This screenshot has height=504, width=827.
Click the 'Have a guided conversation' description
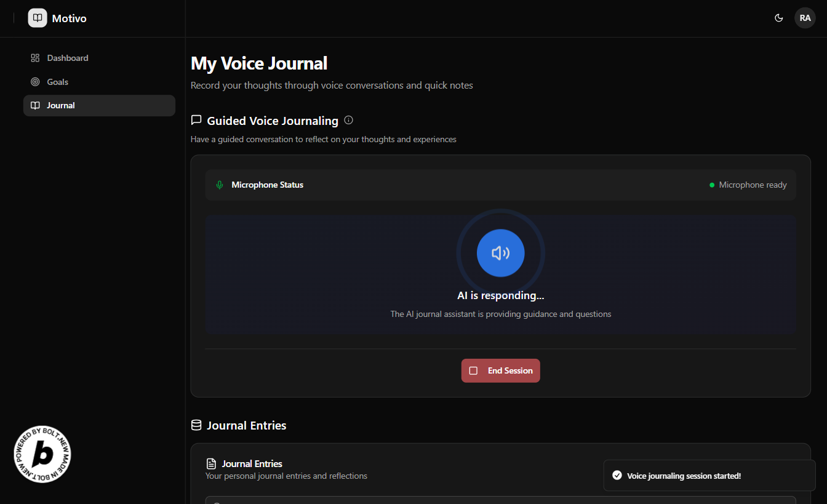(324, 139)
